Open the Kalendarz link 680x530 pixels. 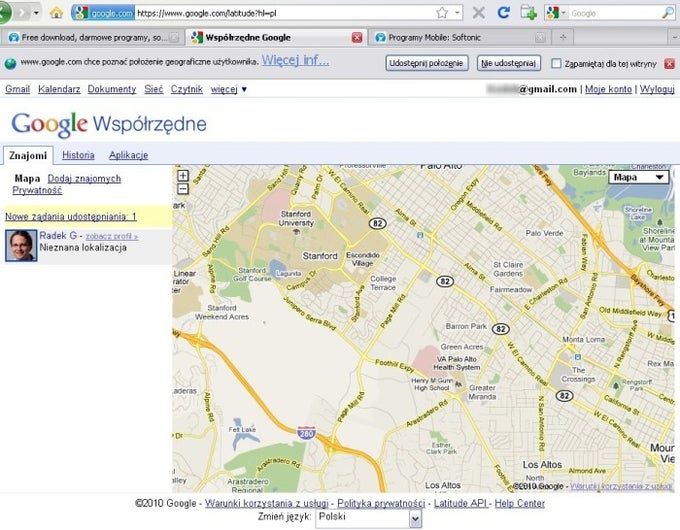tap(59, 89)
